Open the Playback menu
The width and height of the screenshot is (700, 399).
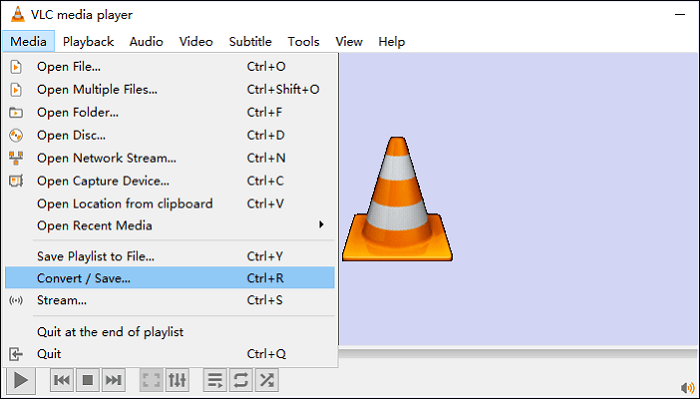[88, 42]
